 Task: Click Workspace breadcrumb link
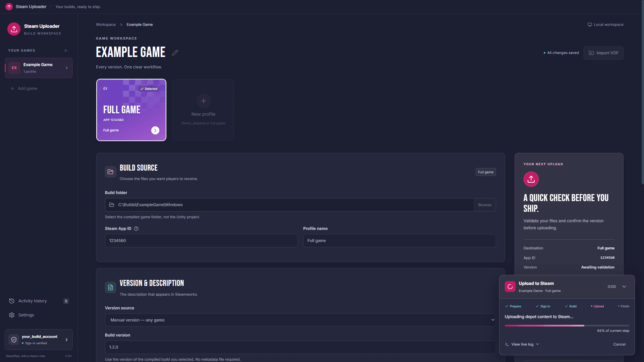click(x=106, y=24)
